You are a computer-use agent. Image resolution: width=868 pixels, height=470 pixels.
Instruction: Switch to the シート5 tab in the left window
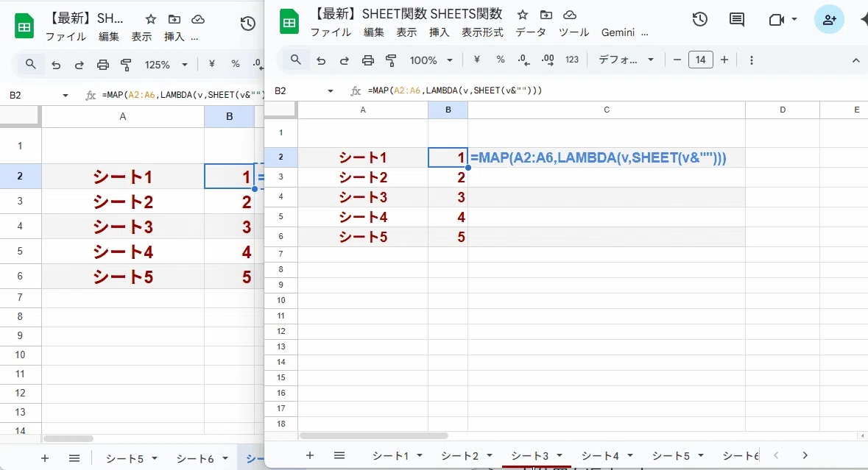[124, 458]
